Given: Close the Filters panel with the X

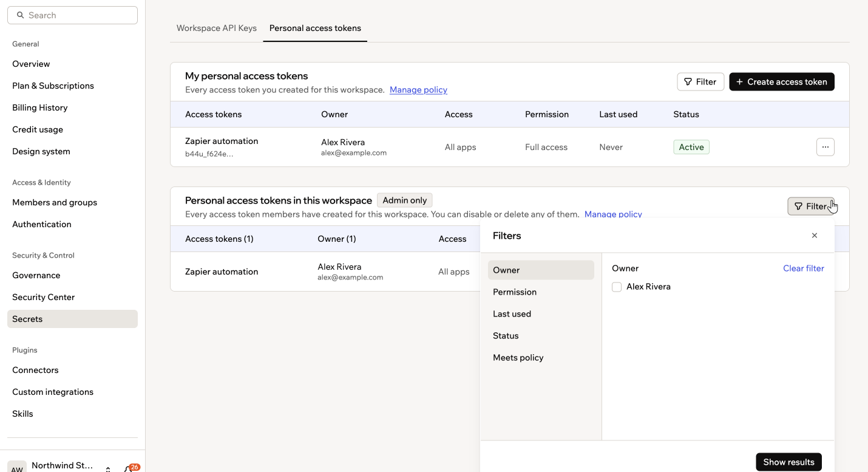Looking at the screenshot, I should point(815,236).
